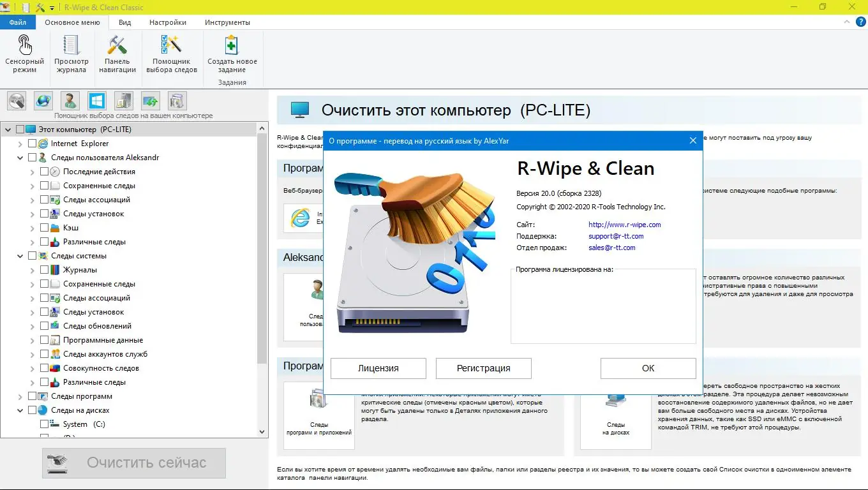Viewport: 868px width, 490px height.
Task: Tick the Последние действия checkbox
Action: [44, 172]
